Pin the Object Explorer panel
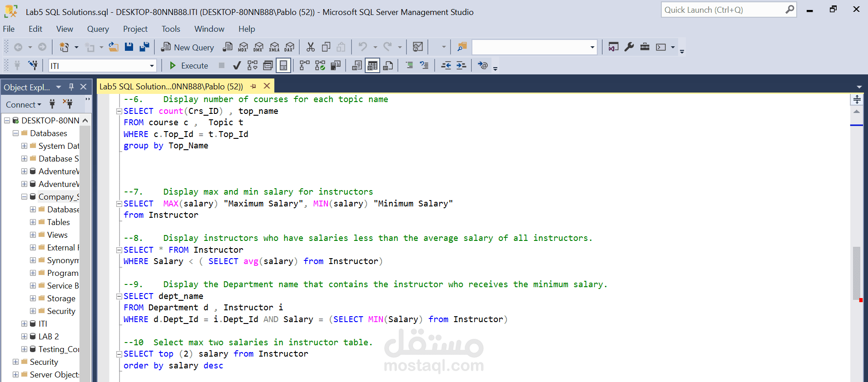Viewport: 868px width, 382px height. coord(71,87)
